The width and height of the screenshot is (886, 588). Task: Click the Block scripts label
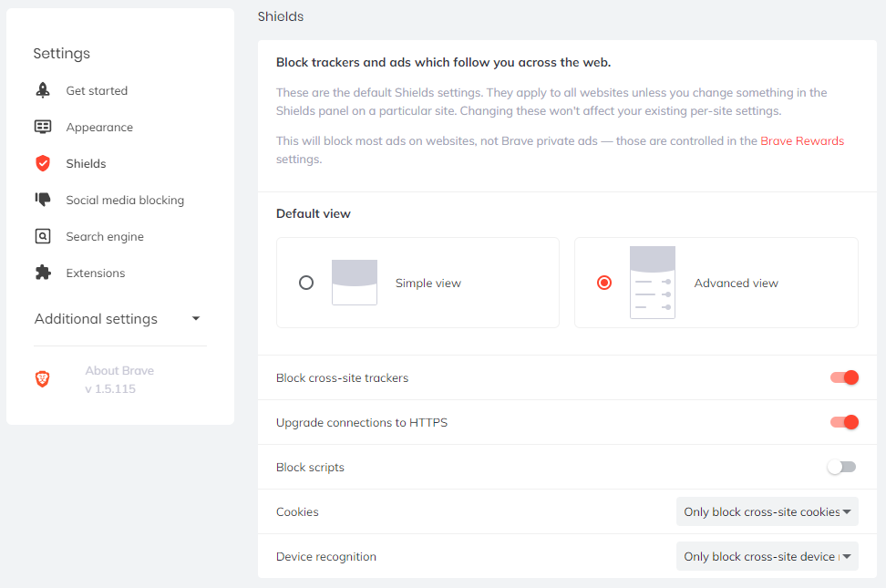coord(310,467)
